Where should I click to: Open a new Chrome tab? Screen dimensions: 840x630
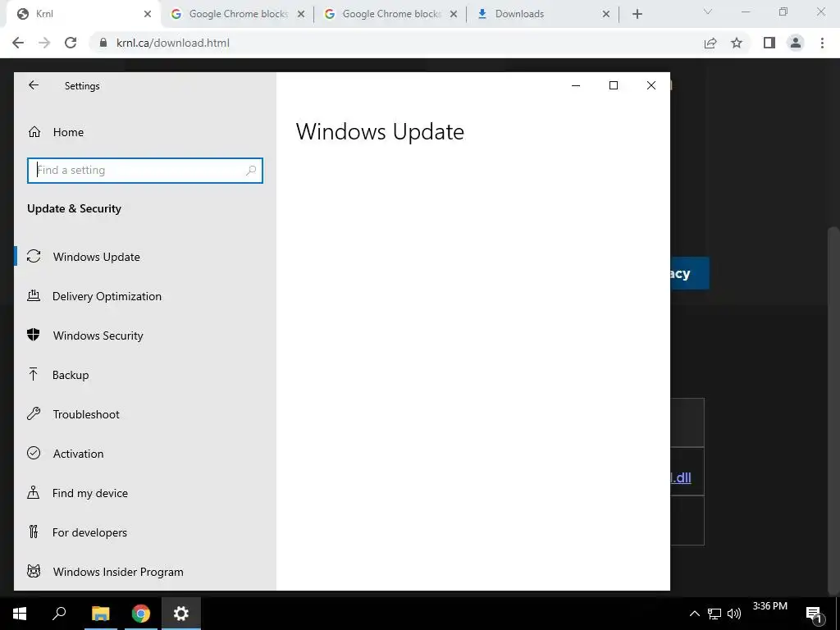coord(637,15)
